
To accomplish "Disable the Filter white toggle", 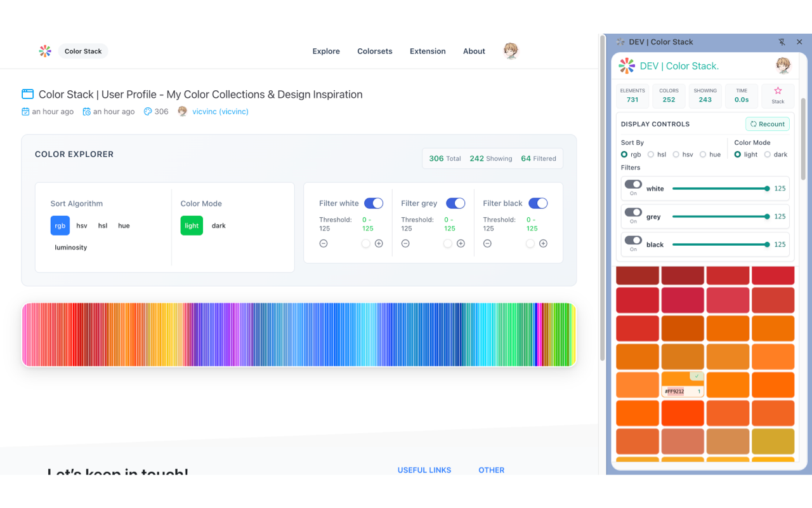I will tap(374, 203).
